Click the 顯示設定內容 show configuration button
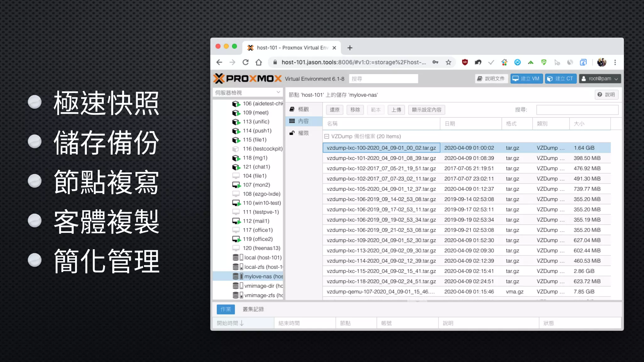This screenshot has height=362, width=644. [x=427, y=110]
